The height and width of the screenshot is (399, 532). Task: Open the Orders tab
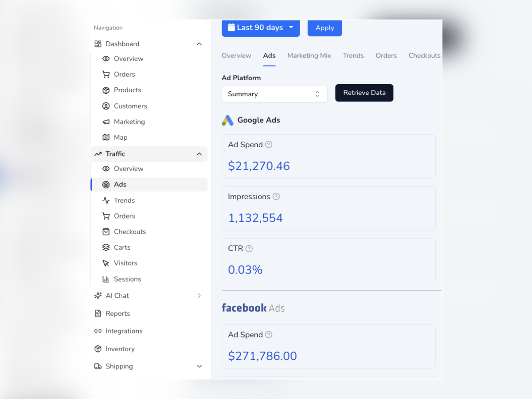386,55
